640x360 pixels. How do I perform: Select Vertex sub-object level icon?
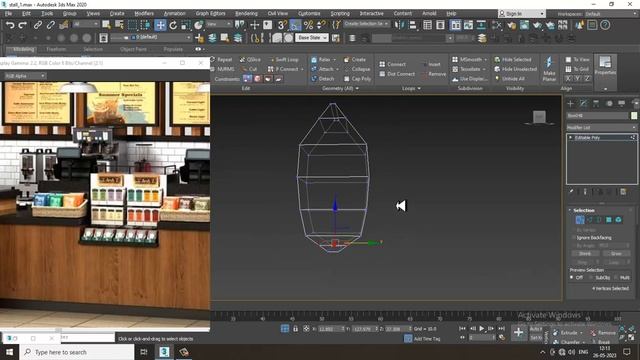[580, 220]
